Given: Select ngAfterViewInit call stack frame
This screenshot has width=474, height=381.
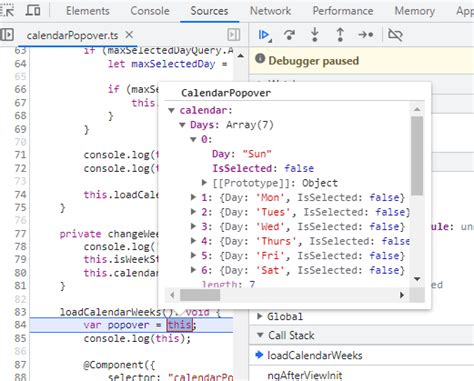Looking at the screenshot, I should coord(305,375).
